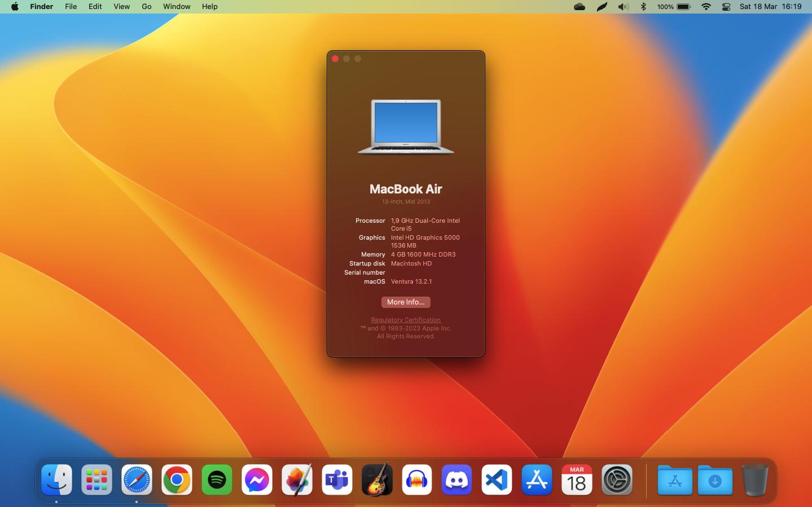
Task: Open System Settings from the Dock
Action: pyautogui.click(x=617, y=479)
